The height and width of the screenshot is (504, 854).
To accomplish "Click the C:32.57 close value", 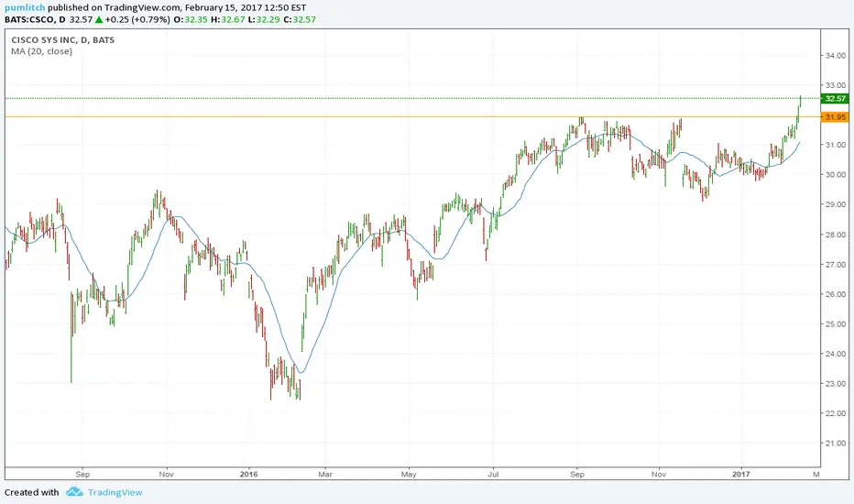I will [x=300, y=19].
